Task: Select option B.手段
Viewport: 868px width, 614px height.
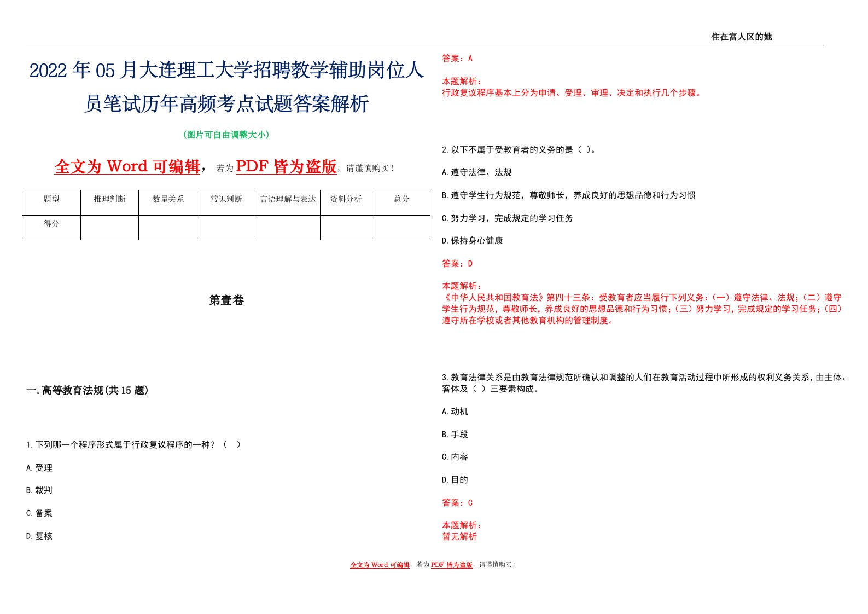Action: [x=455, y=435]
